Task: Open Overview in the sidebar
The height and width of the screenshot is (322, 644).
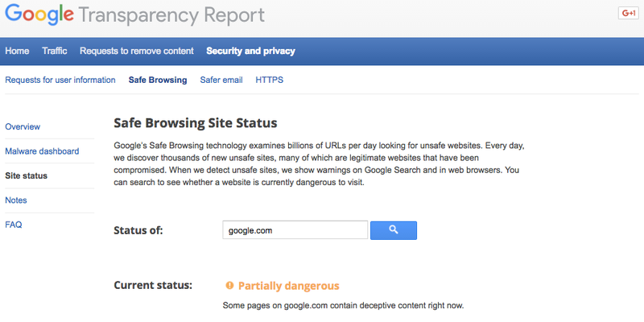Action: (23, 126)
